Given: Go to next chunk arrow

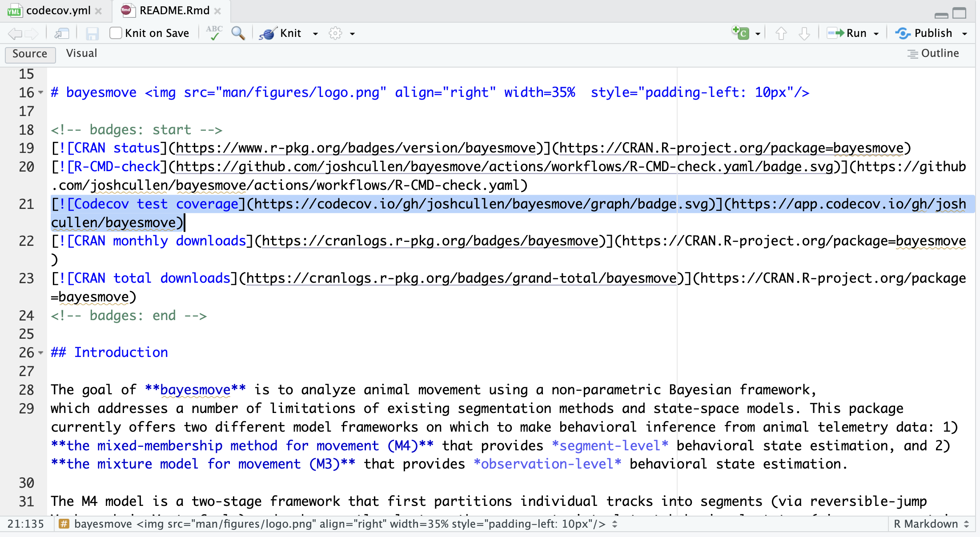Looking at the screenshot, I should (x=804, y=33).
